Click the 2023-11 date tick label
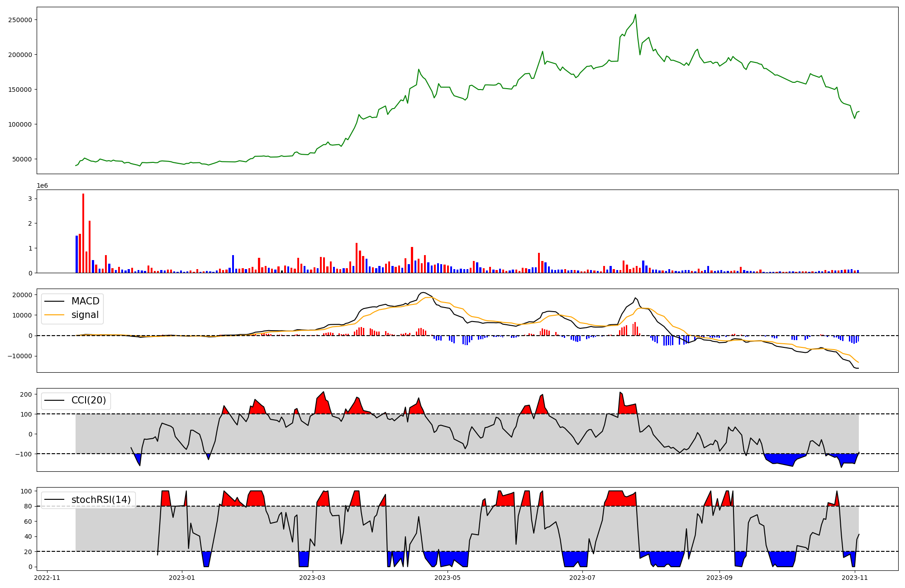 (854, 577)
